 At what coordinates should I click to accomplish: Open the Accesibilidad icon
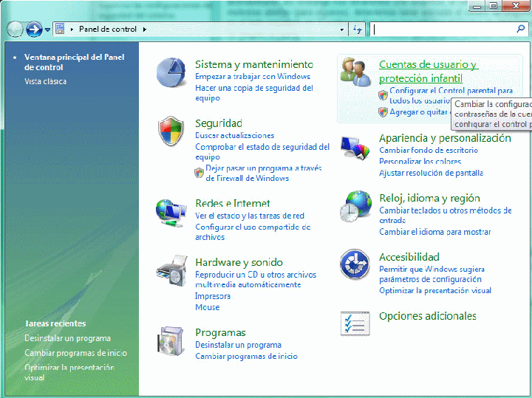click(x=355, y=264)
